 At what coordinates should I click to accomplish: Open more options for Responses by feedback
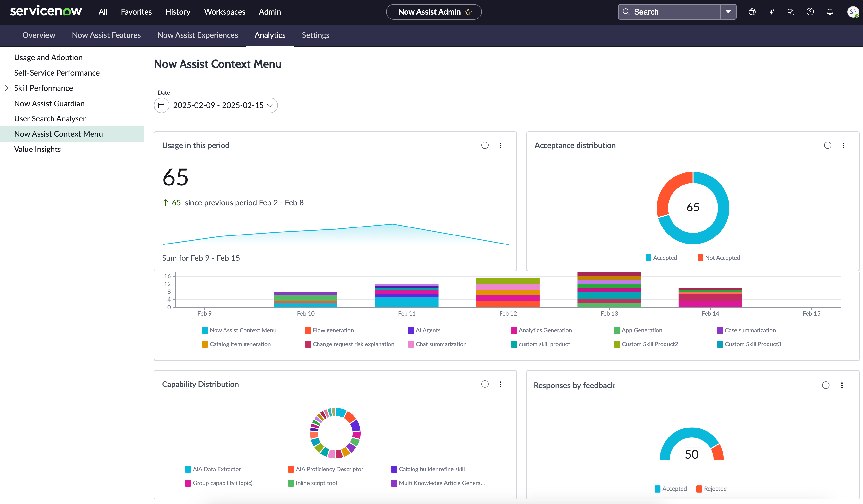click(842, 385)
